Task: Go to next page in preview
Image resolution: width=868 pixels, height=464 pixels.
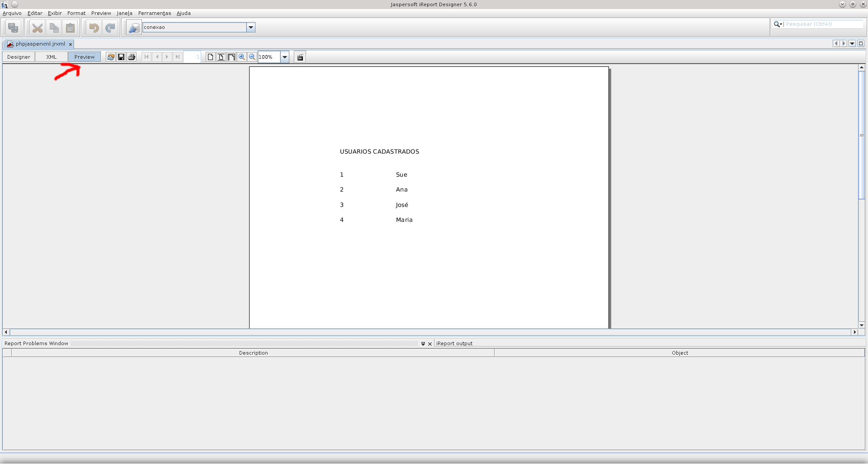Action: click(167, 57)
